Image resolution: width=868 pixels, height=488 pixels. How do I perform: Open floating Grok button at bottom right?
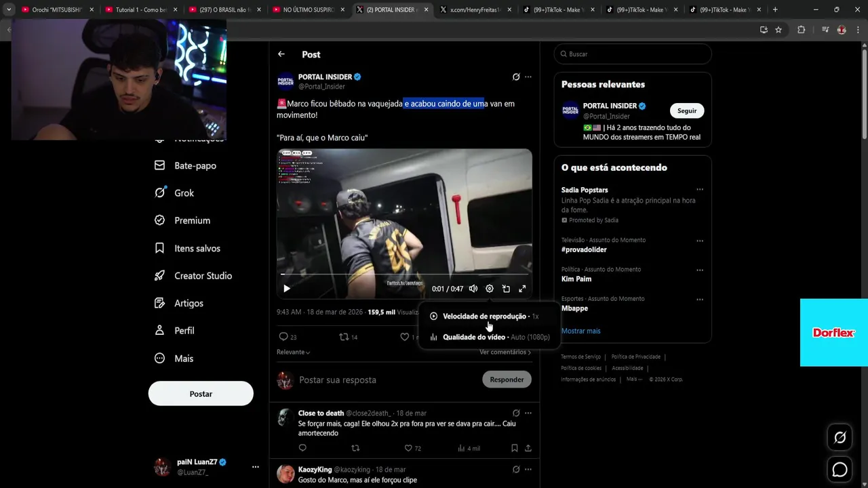(840, 438)
